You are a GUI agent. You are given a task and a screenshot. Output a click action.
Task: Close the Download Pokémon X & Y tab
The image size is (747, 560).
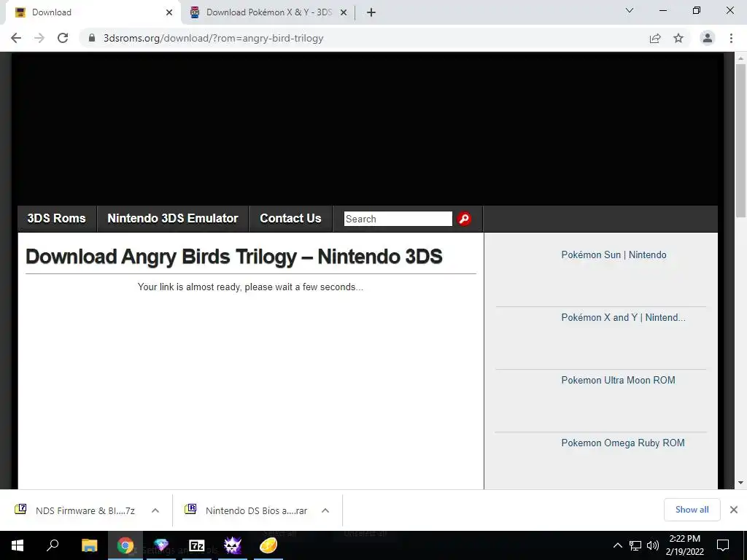344,12
